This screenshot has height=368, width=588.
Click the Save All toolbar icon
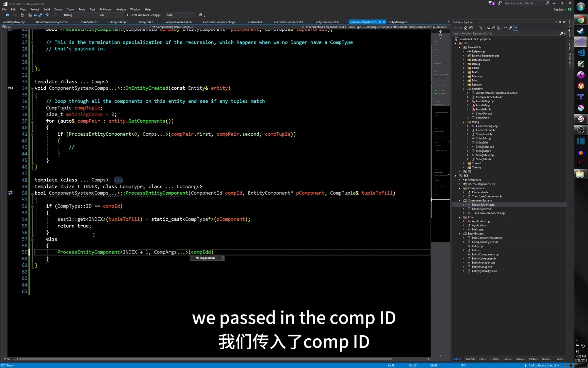pos(40,15)
